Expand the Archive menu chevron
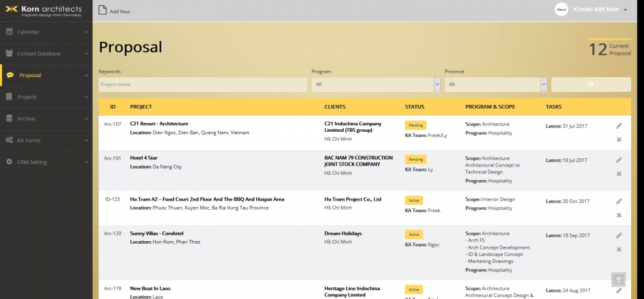The height and width of the screenshot is (299, 644). tap(86, 119)
